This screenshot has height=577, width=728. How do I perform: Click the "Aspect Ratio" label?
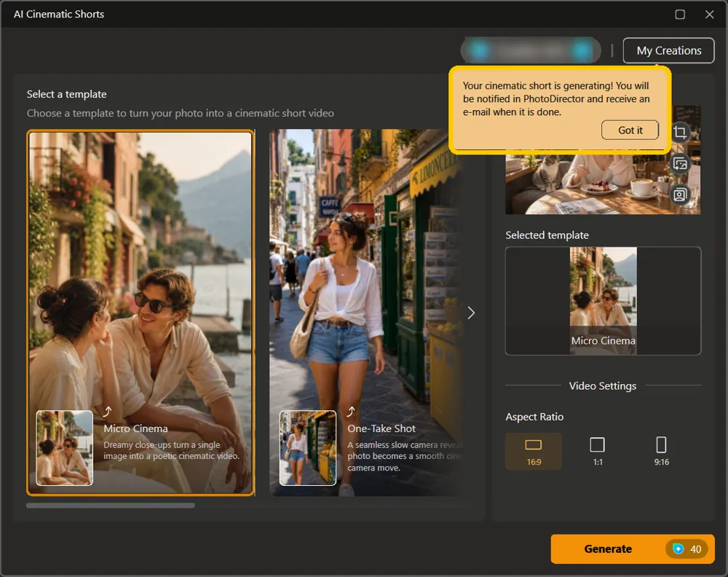click(534, 417)
